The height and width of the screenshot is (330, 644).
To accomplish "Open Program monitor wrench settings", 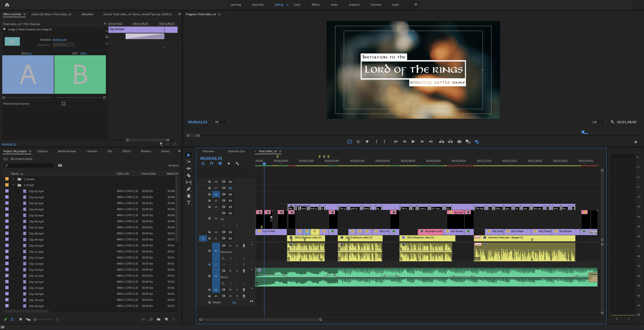I will pyautogui.click(x=612, y=122).
